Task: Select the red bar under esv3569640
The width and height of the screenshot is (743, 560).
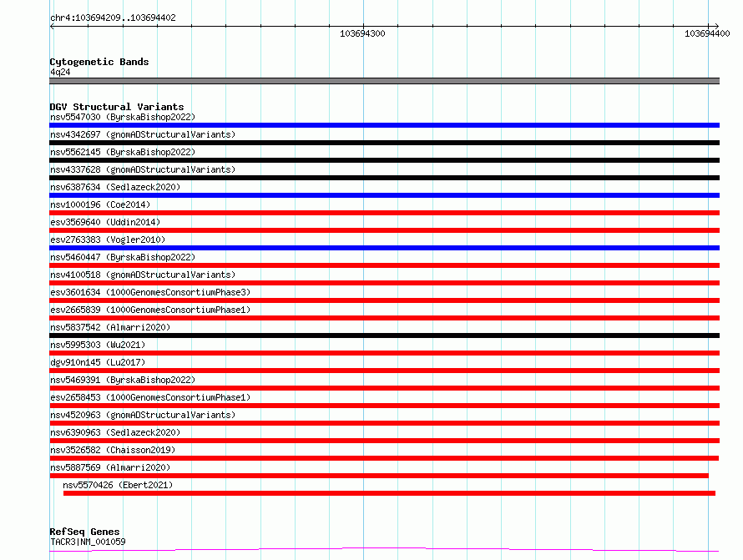Action: [x=384, y=230]
